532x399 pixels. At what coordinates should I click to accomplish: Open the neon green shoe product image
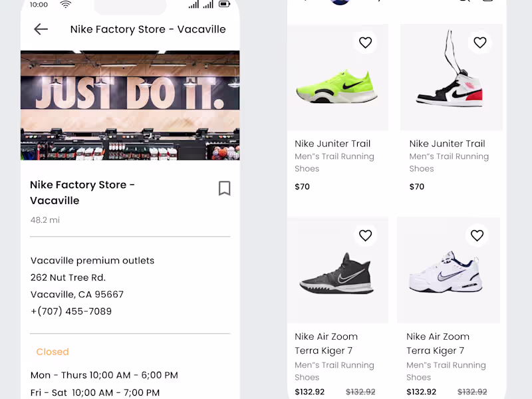338,86
